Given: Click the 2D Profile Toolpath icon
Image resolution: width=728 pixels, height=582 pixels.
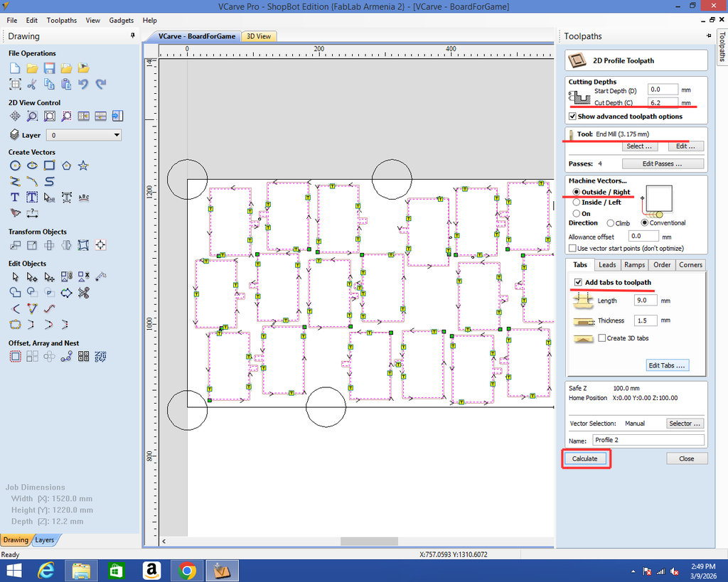Looking at the screenshot, I should click(x=577, y=61).
